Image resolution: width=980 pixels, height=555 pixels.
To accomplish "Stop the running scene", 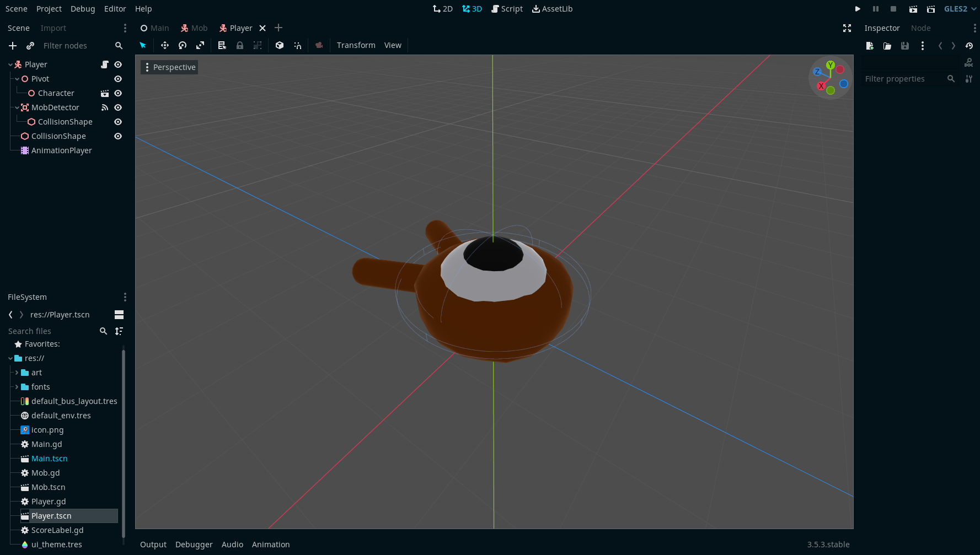I will [893, 9].
